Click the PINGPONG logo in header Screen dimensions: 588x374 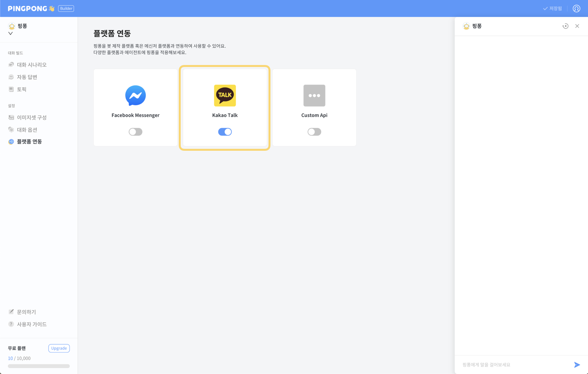(x=31, y=8)
